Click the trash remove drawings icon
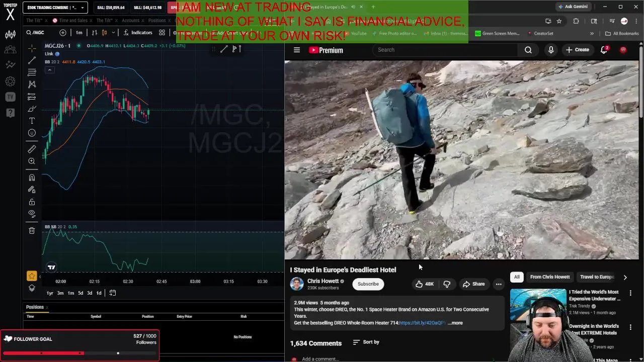The height and width of the screenshot is (362, 644). point(32,230)
